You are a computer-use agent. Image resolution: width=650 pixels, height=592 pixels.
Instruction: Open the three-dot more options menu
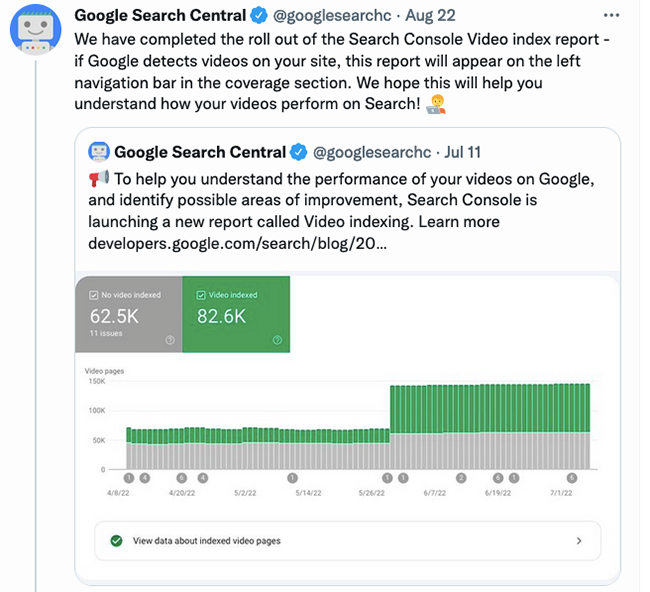[611, 15]
